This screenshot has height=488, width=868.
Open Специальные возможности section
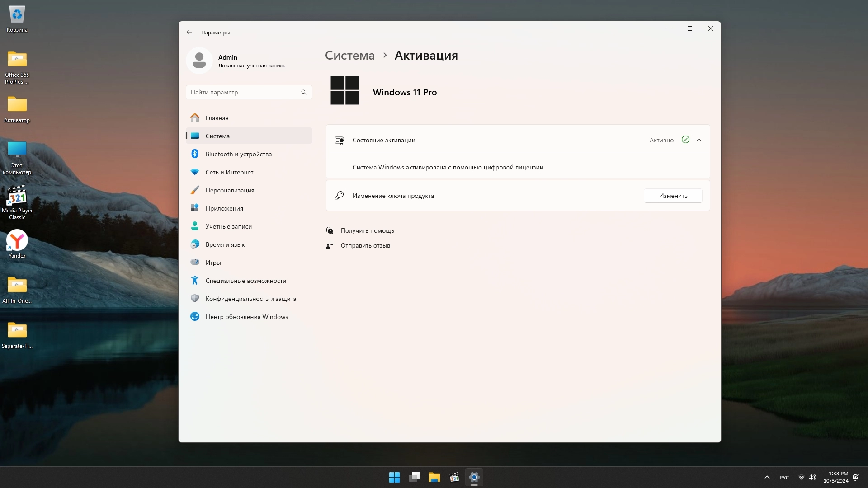tap(245, 281)
